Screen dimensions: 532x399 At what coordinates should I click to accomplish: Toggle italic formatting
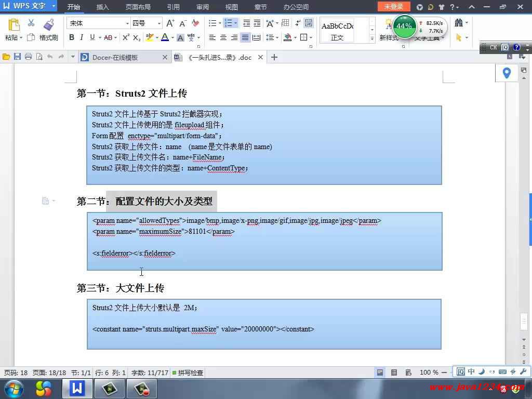point(82,37)
